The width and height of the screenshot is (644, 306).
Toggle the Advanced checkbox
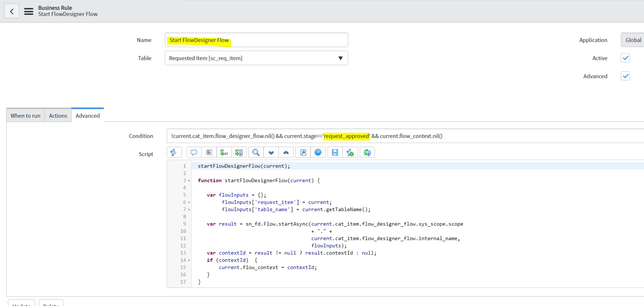pyautogui.click(x=626, y=76)
